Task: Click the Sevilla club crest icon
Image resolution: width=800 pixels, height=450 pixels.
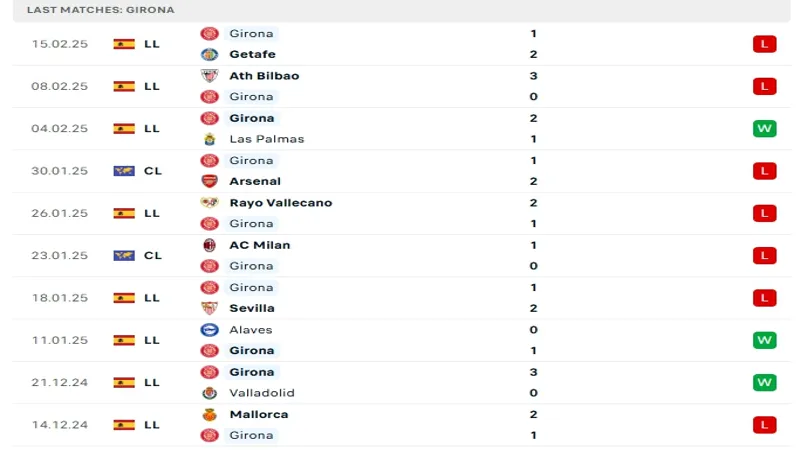Action: click(x=209, y=308)
